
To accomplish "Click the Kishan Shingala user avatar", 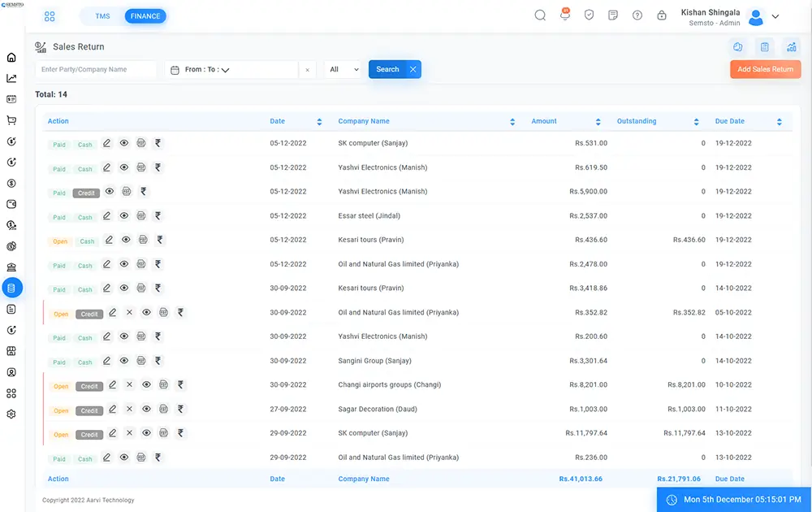I will point(756,17).
